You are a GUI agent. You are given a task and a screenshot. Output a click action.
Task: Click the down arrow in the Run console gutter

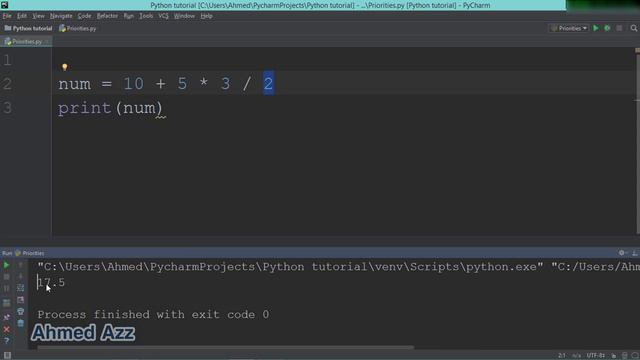20,277
